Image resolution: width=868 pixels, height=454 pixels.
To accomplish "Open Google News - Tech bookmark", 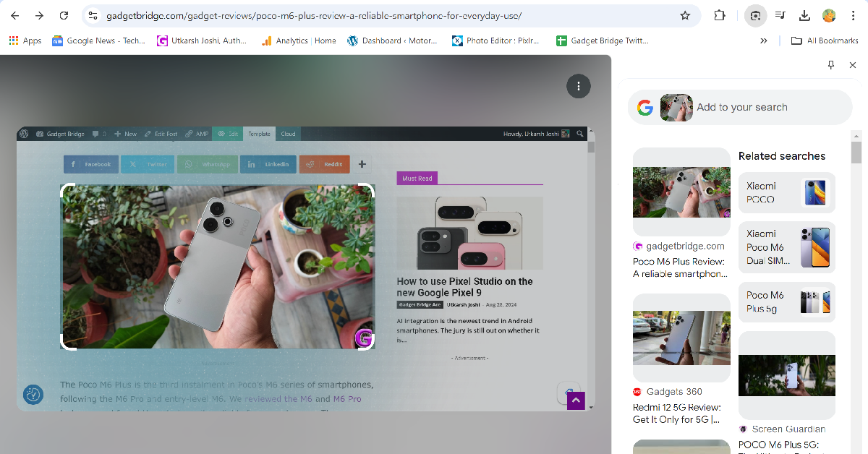I will coord(99,40).
